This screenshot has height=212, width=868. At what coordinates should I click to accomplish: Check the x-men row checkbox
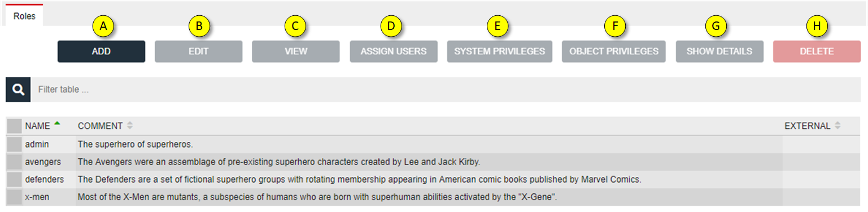pos(15,197)
